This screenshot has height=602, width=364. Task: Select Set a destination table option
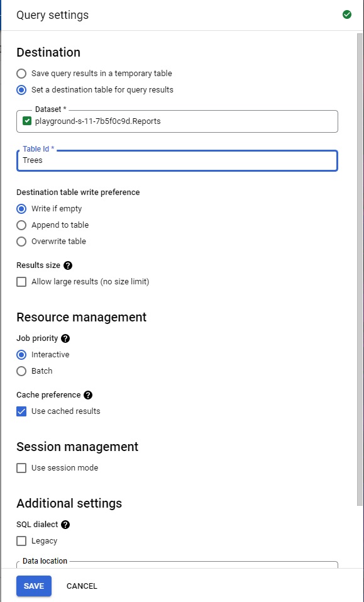[21, 90]
